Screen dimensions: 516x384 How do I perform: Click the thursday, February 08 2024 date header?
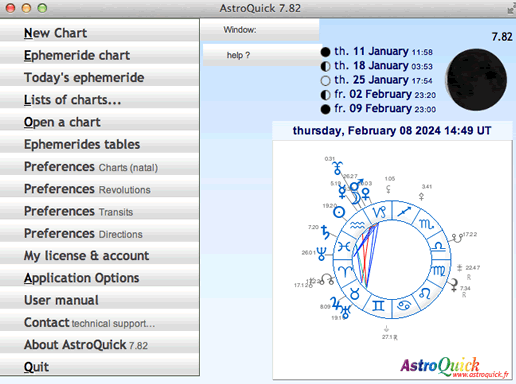[392, 130]
